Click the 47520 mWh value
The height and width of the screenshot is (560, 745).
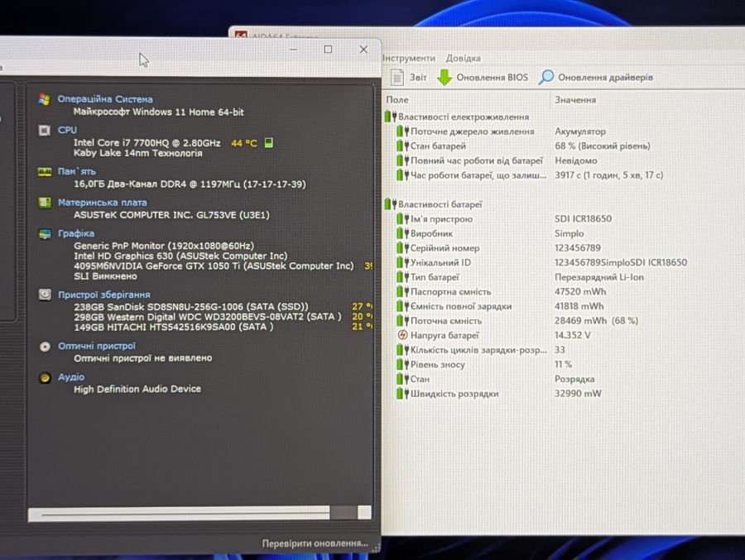[580, 292]
